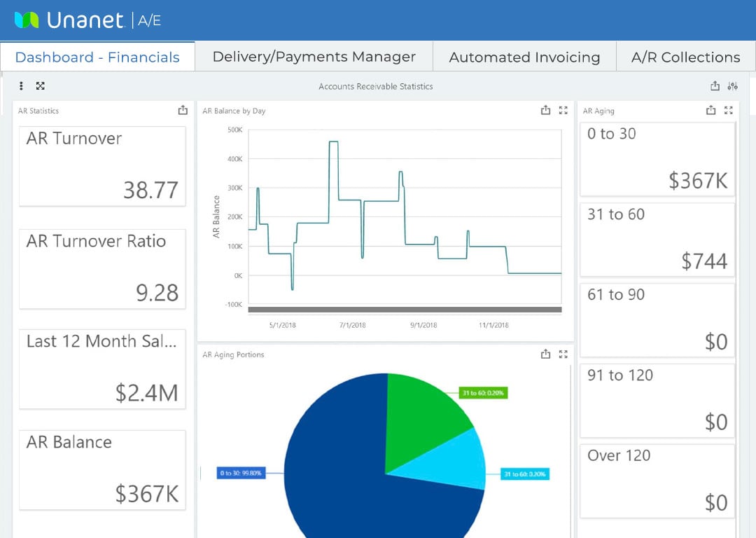Open the Automated Invoicing tab
756x538 pixels.
tap(524, 57)
